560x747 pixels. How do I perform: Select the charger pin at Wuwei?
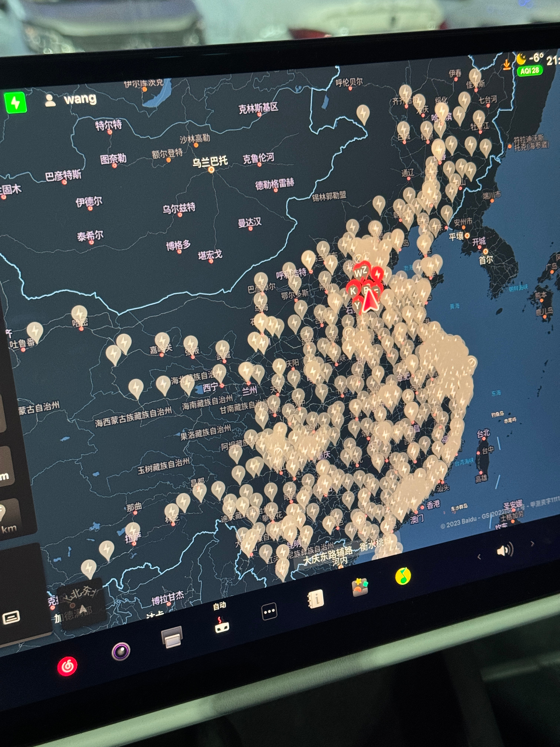(x=223, y=350)
